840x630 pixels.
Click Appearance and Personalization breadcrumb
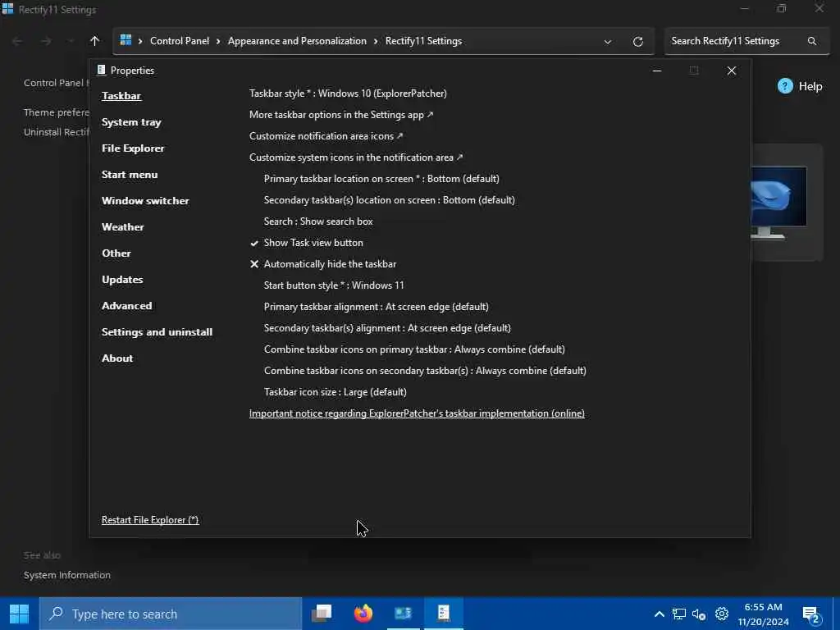click(297, 41)
